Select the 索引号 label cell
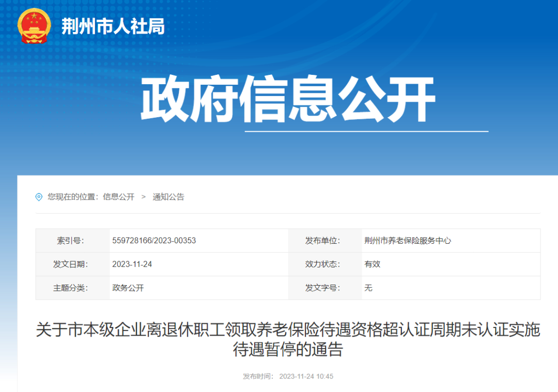 [x=70, y=240]
